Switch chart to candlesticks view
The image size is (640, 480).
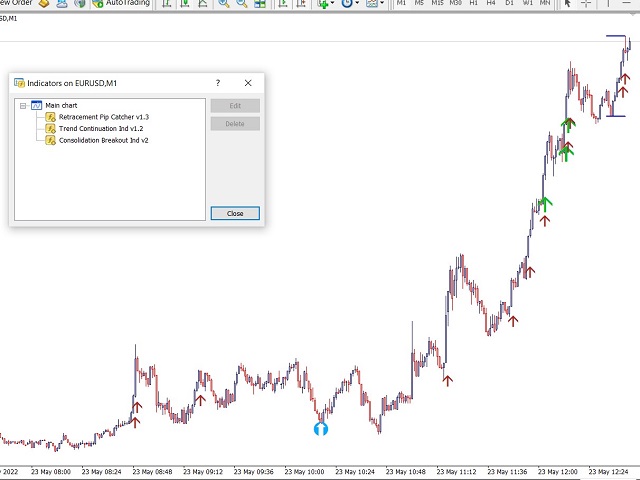184,4
